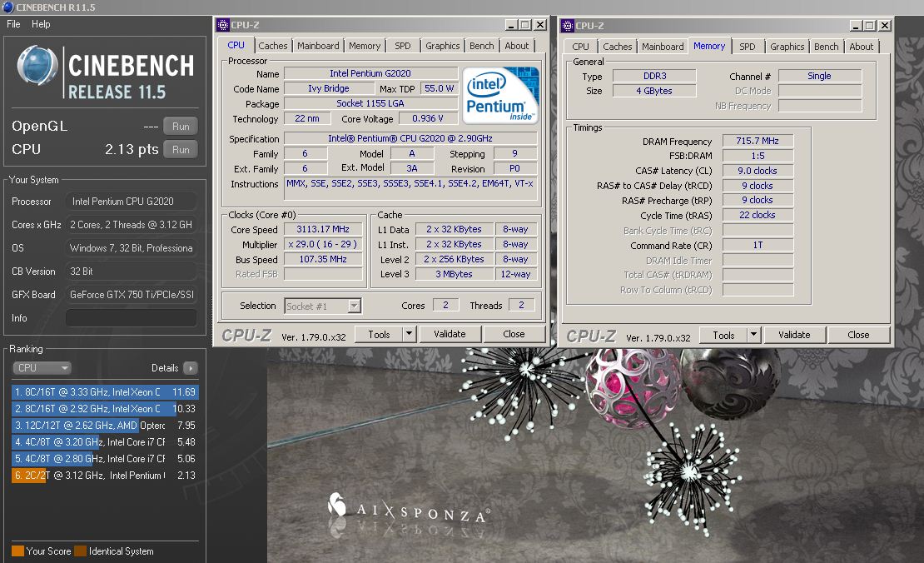This screenshot has width=924, height=563.
Task: Open About tab in right CPU-Z
Action: point(861,46)
